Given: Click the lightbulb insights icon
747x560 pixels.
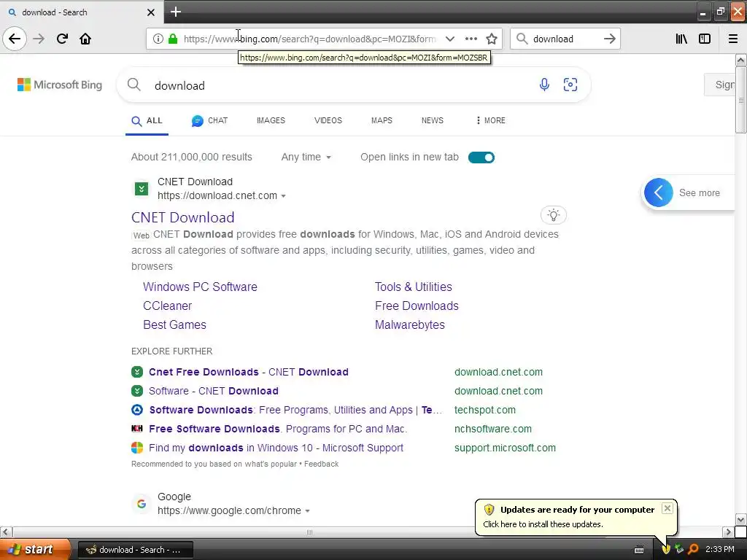Looking at the screenshot, I should tap(553, 215).
